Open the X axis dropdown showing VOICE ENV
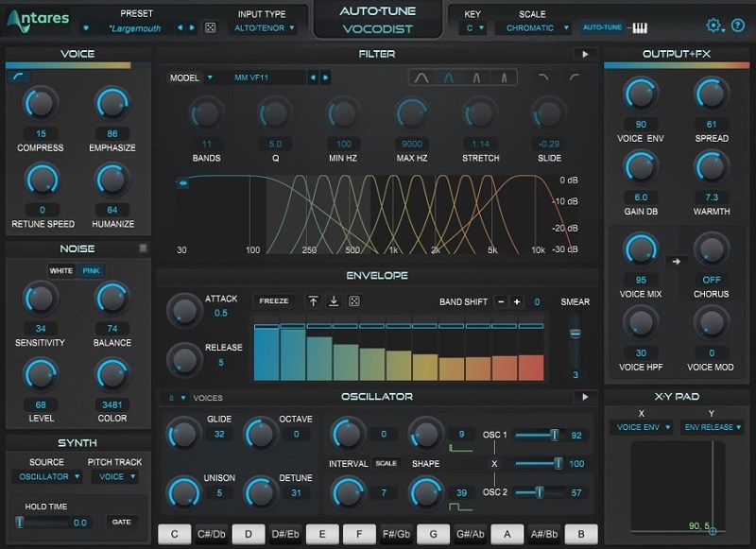 [x=646, y=427]
